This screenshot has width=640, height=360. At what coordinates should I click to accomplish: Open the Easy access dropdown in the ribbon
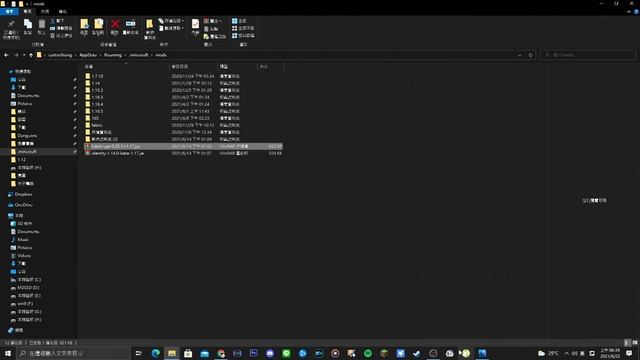[171, 28]
